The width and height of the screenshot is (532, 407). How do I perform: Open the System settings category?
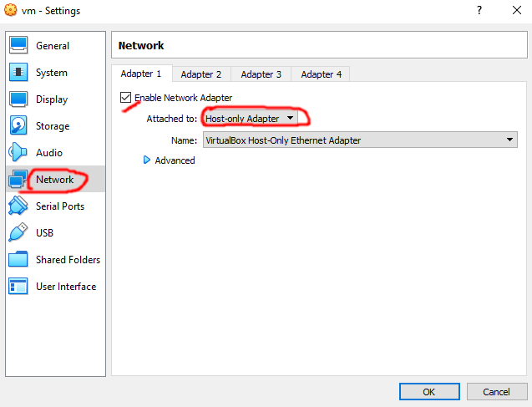[x=56, y=73]
